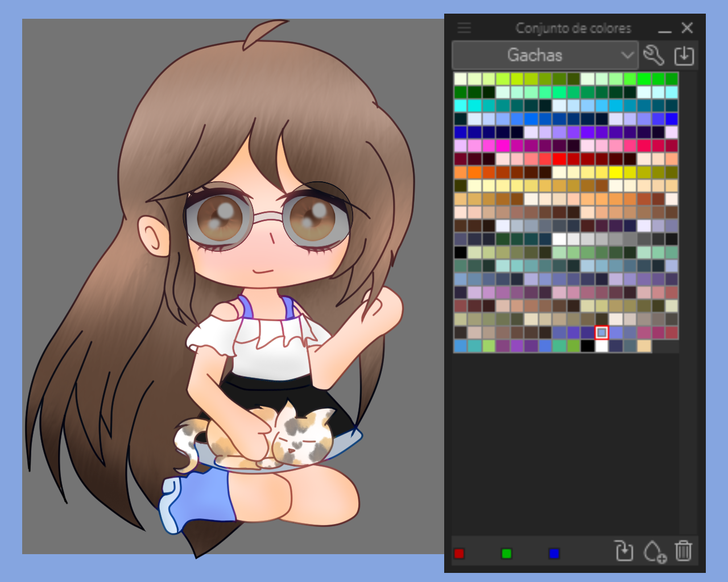Pick the black swatch in the last row

click(x=588, y=346)
